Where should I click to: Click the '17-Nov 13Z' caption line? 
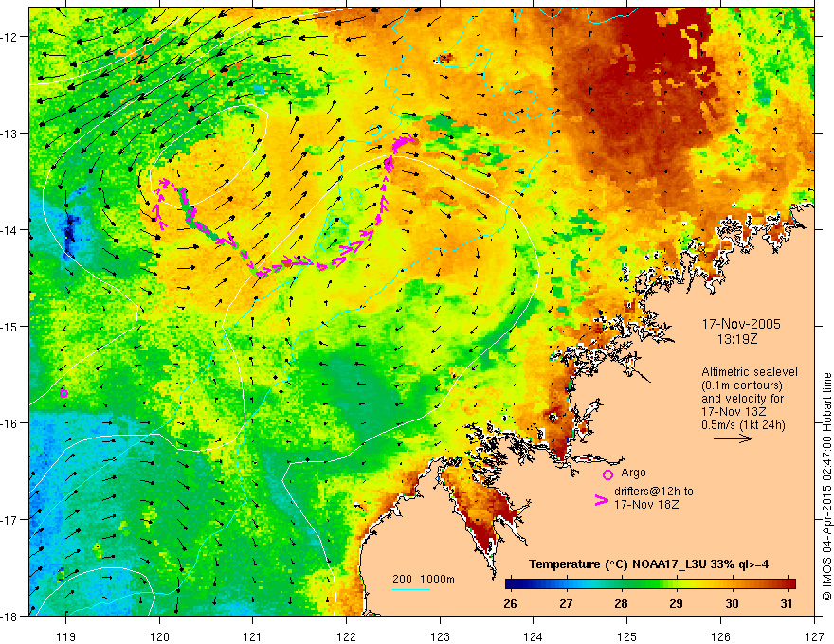734,411
